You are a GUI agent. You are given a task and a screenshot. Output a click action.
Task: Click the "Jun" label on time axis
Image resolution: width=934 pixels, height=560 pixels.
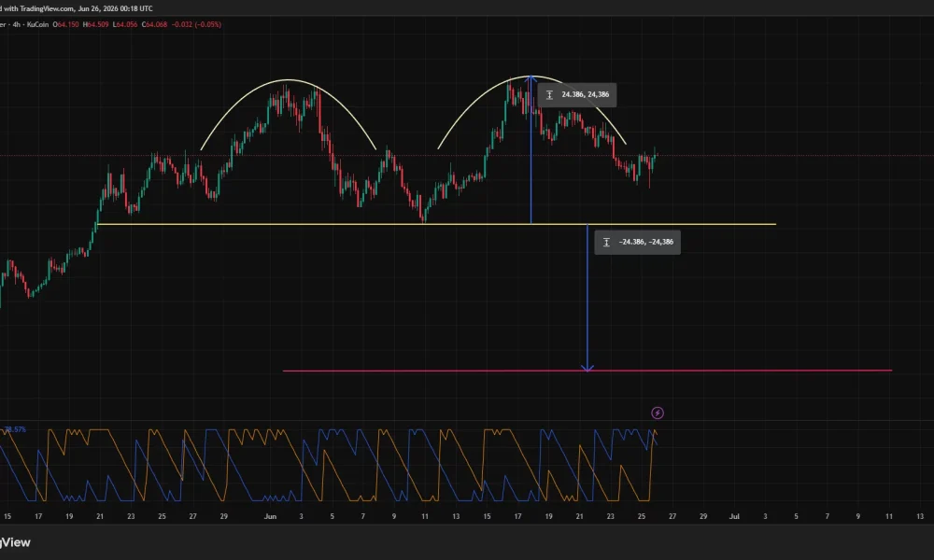270,516
